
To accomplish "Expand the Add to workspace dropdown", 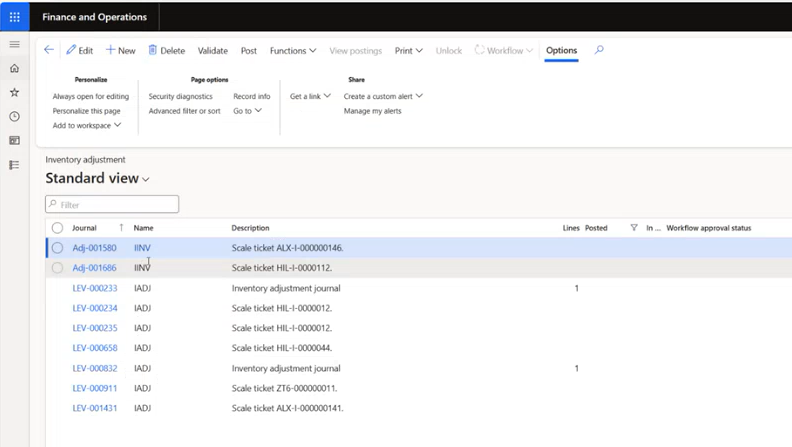I will [87, 126].
